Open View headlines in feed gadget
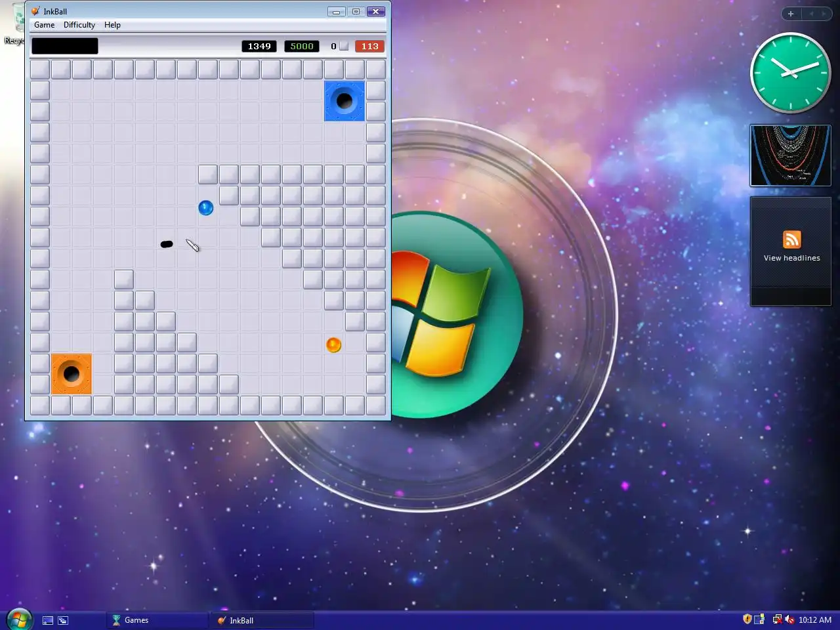The image size is (840, 630). pyautogui.click(x=791, y=258)
